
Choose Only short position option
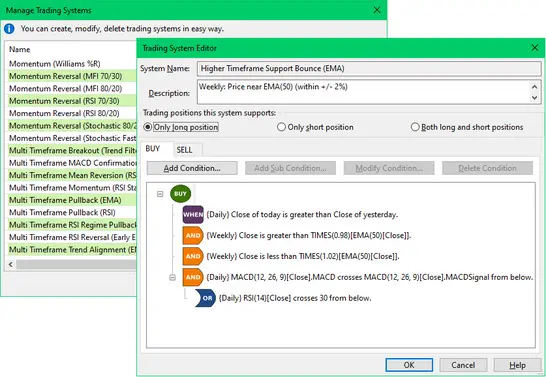315,127
